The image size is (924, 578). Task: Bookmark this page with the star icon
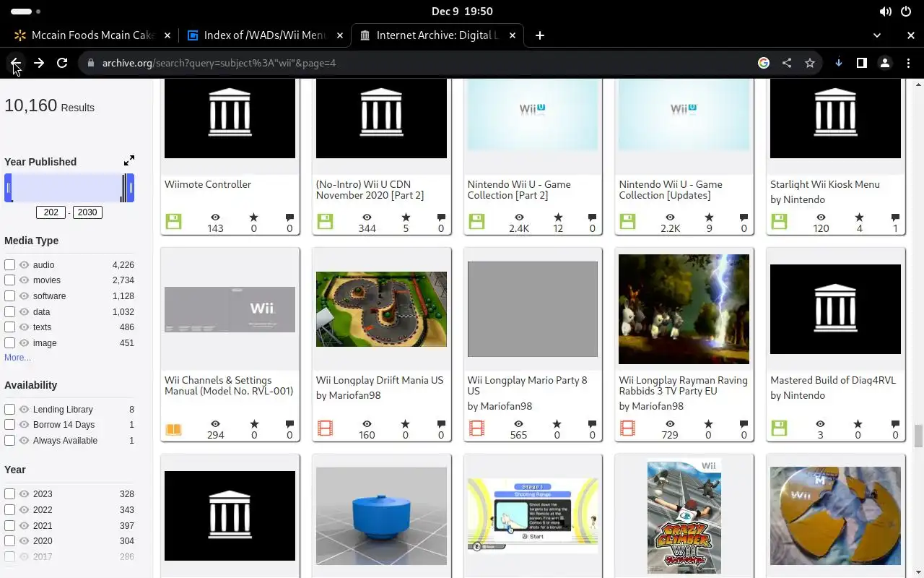pyautogui.click(x=810, y=63)
